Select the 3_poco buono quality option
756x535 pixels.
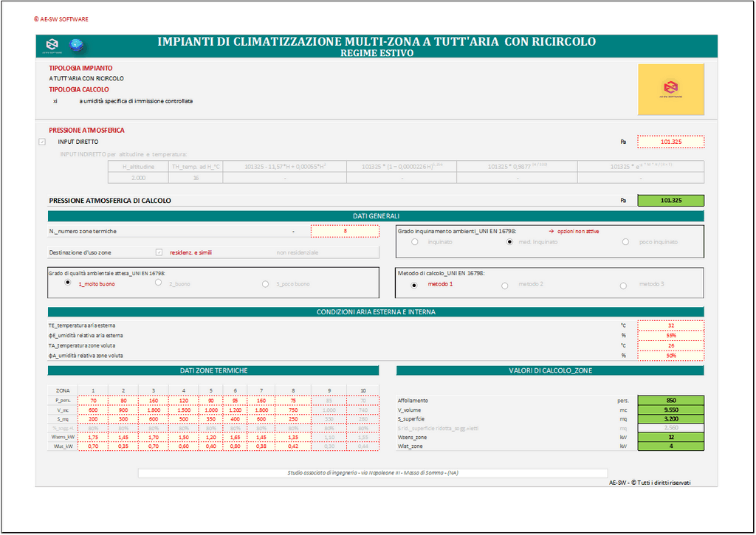[265, 283]
